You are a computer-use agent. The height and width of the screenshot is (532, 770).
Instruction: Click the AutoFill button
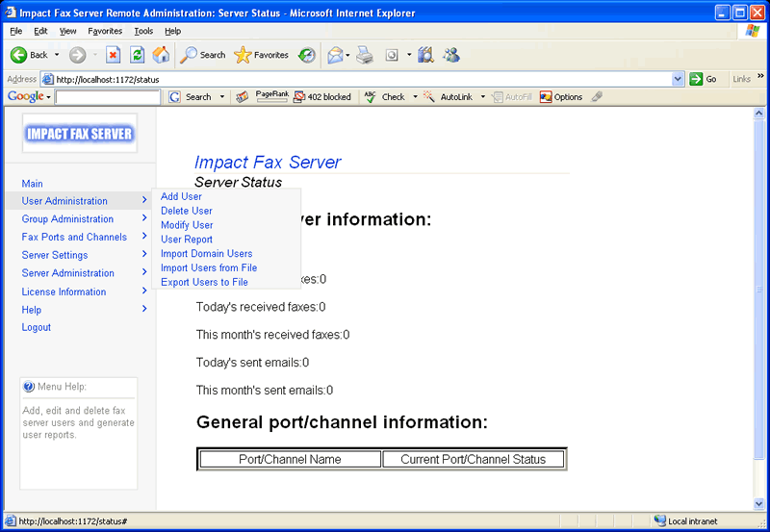pos(512,96)
